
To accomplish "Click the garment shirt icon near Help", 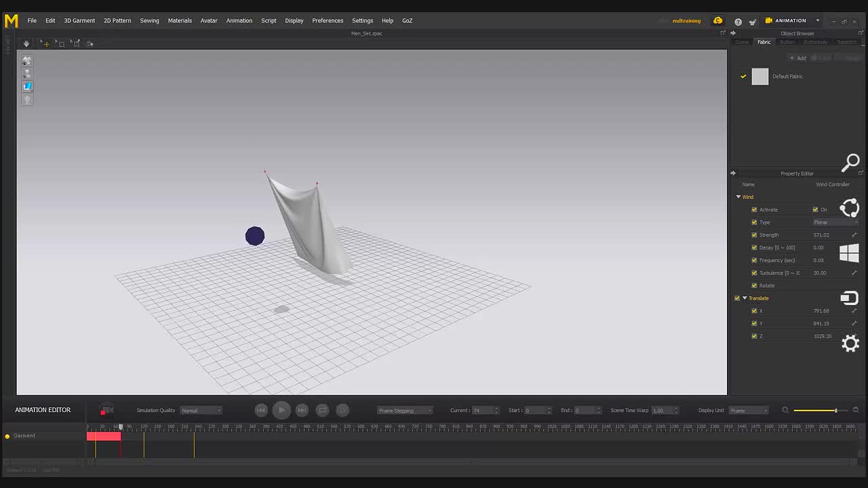I will (x=752, y=22).
